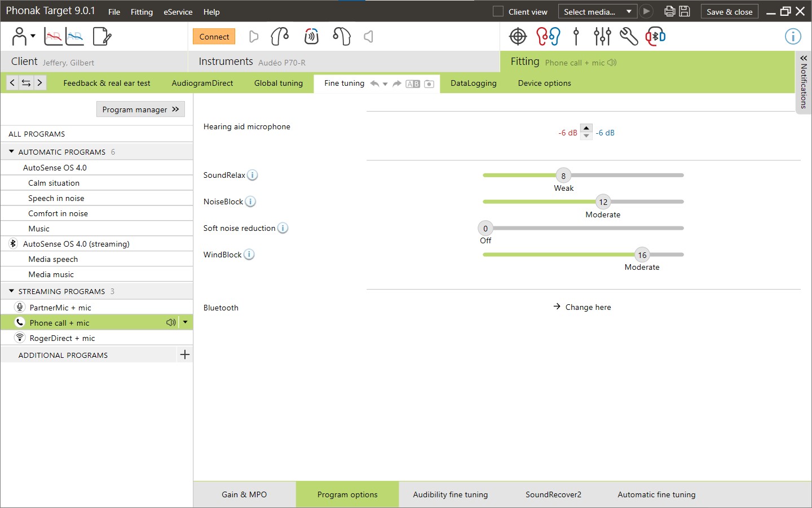Image resolution: width=812 pixels, height=508 pixels.
Task: Go to previous step arrow
Action: pos(12,82)
